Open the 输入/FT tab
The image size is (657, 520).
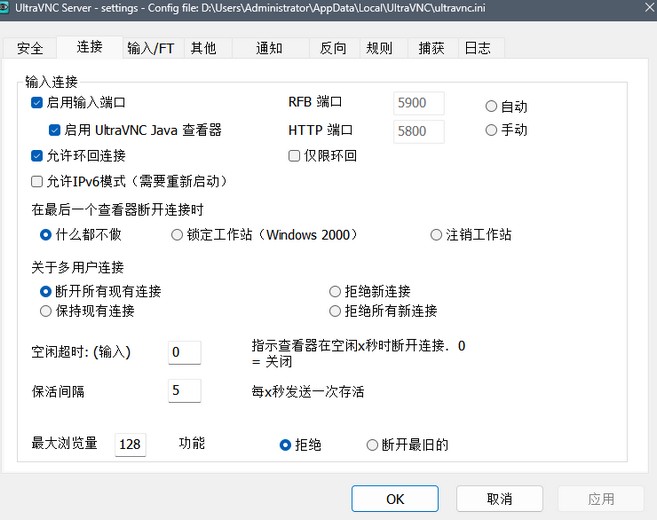click(x=151, y=48)
